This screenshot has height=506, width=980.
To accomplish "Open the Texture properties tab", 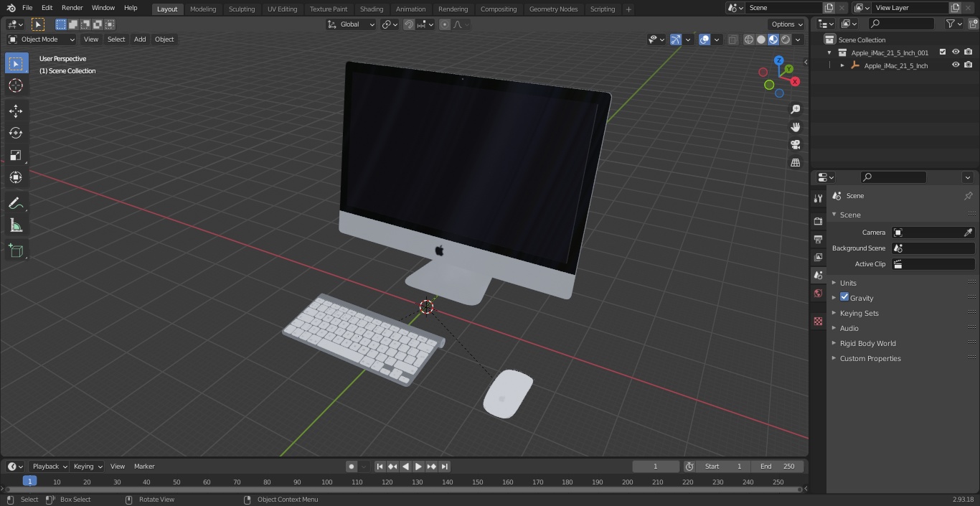I will (818, 321).
